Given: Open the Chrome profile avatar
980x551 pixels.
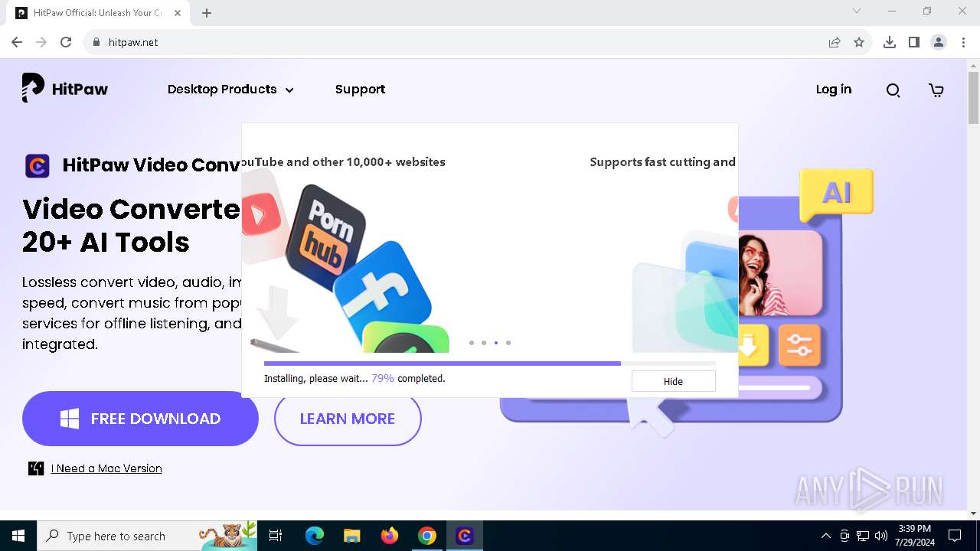Looking at the screenshot, I should 939,42.
